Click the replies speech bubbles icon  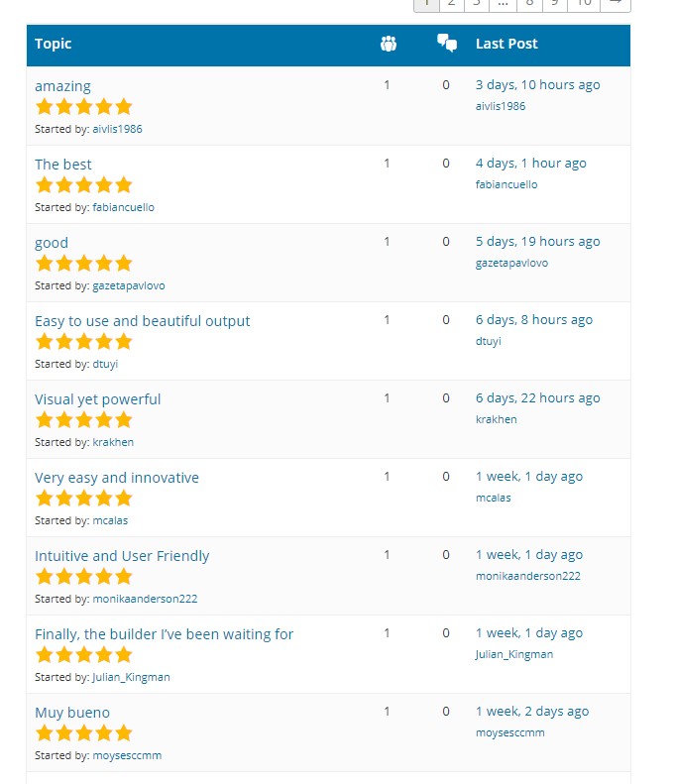point(446,43)
